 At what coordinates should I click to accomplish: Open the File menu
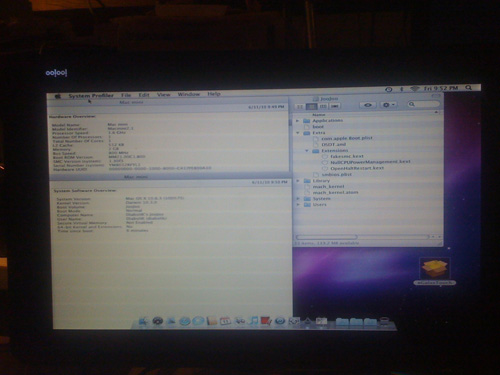126,95
